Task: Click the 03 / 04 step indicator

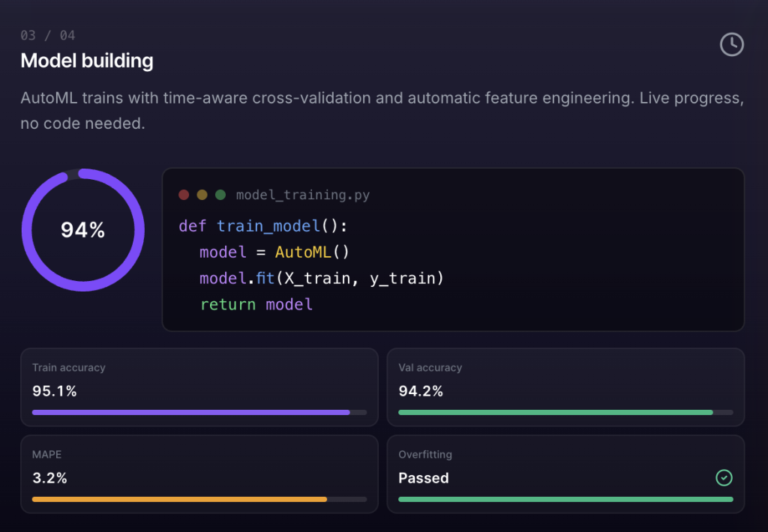Action: 48,35
